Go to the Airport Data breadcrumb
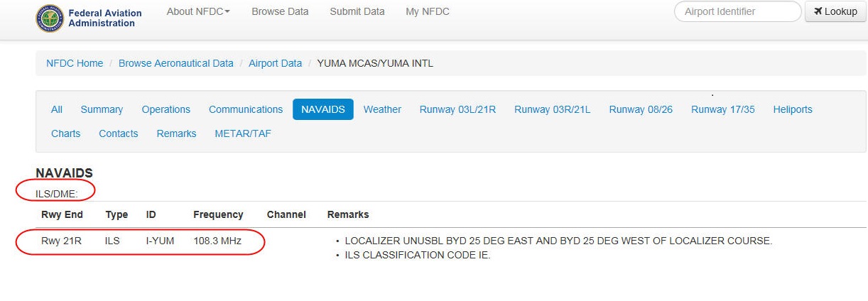Image resolution: width=868 pixels, height=301 pixels. pos(275,63)
